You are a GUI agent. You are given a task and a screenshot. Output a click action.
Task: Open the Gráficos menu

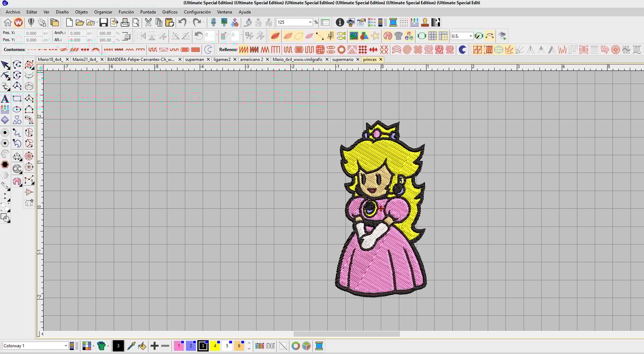[170, 12]
